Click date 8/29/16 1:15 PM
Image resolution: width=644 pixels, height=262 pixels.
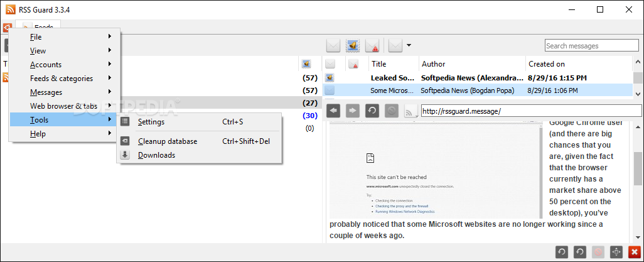click(x=557, y=78)
